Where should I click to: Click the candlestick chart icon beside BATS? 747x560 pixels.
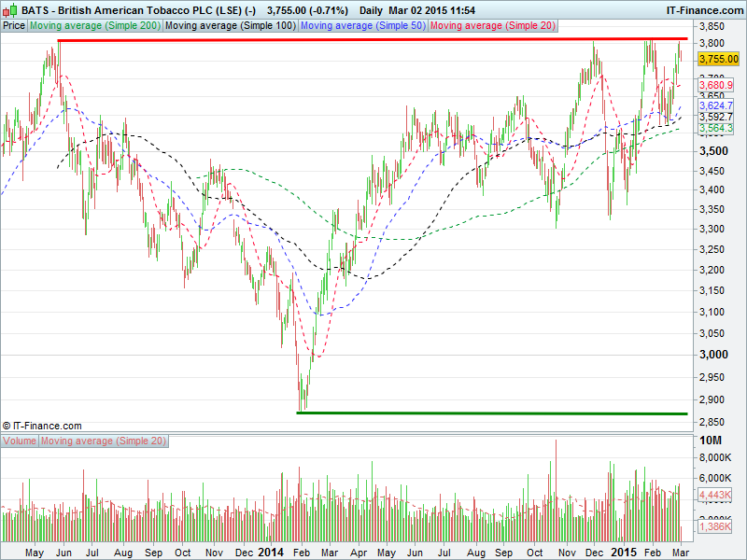pos(9,10)
